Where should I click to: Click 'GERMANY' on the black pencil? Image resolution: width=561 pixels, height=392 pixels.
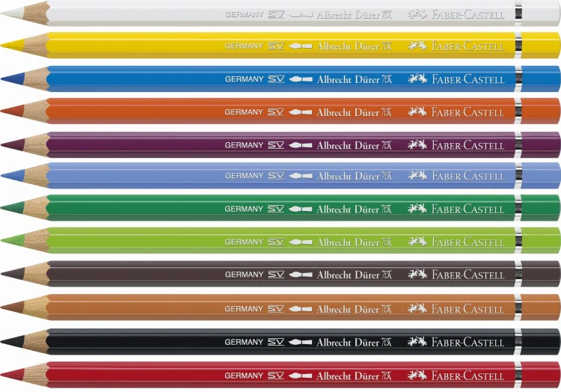pos(244,343)
